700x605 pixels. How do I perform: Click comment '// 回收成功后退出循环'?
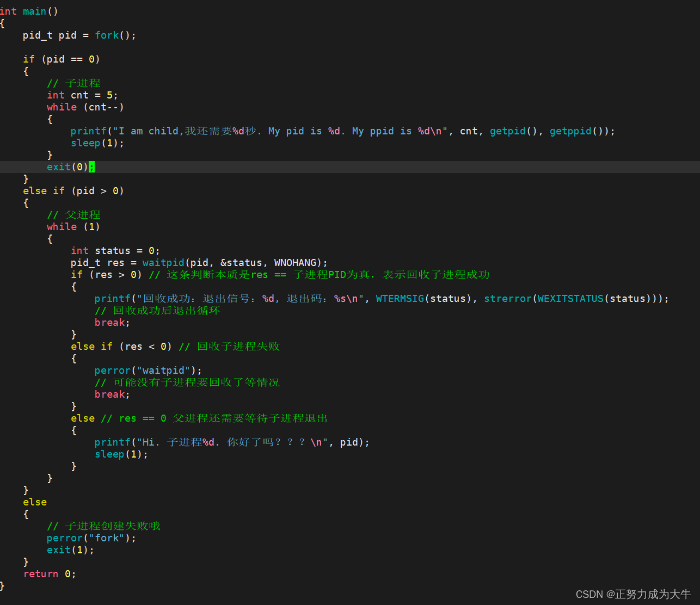click(x=157, y=311)
